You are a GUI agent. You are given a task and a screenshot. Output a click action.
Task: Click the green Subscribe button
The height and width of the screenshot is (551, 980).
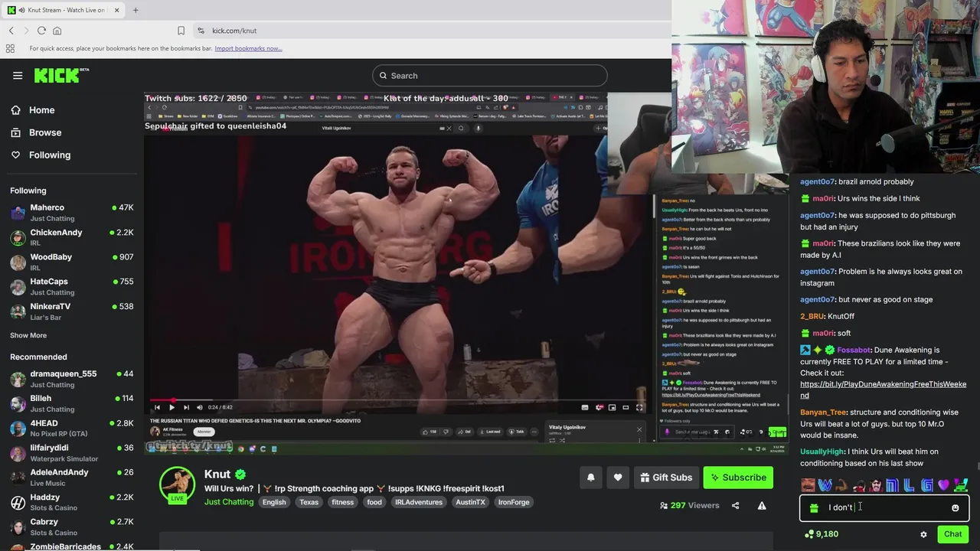click(738, 478)
